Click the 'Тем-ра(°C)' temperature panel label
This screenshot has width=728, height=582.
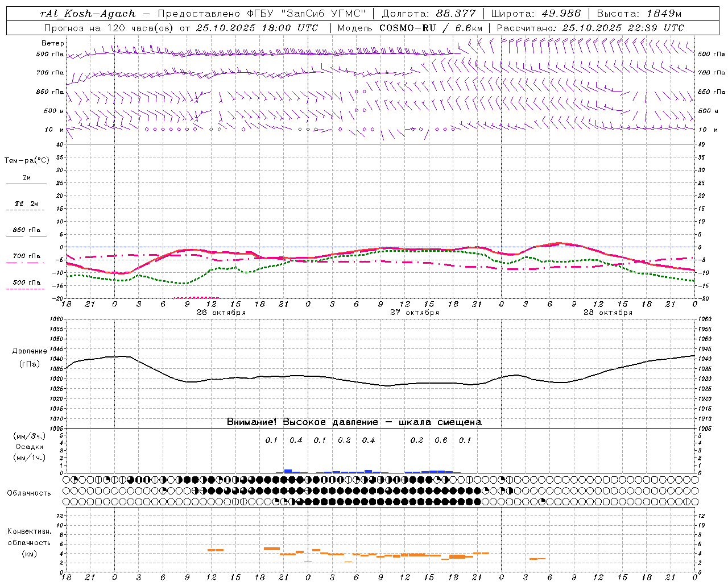pyautogui.click(x=27, y=161)
